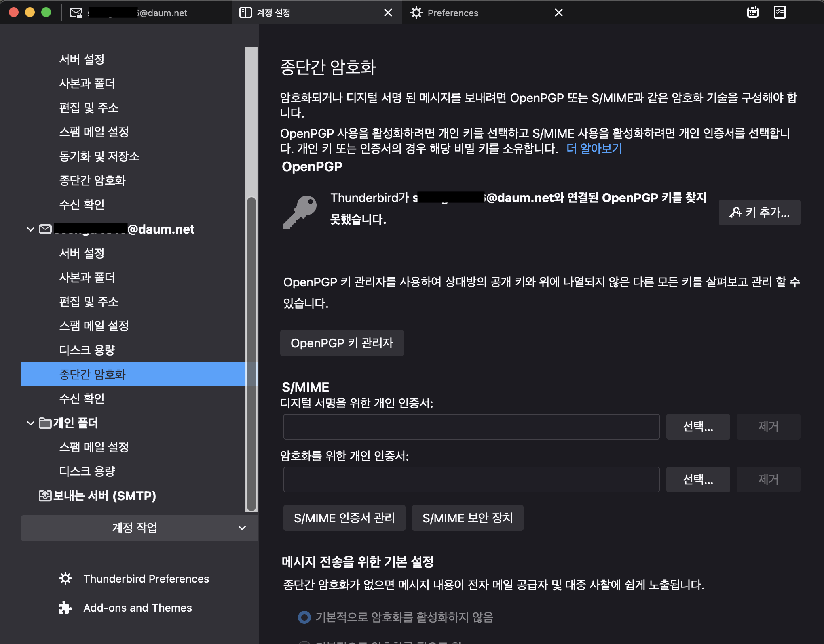Click the digital signing certificate input field

[471, 426]
